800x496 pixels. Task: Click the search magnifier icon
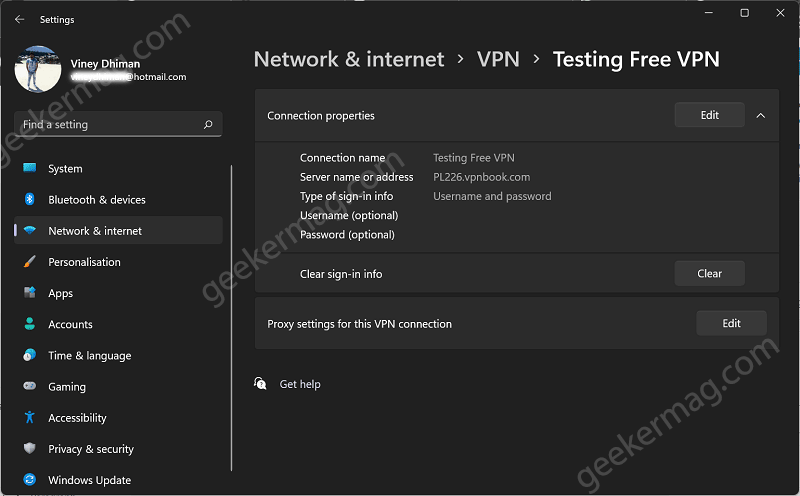click(208, 124)
